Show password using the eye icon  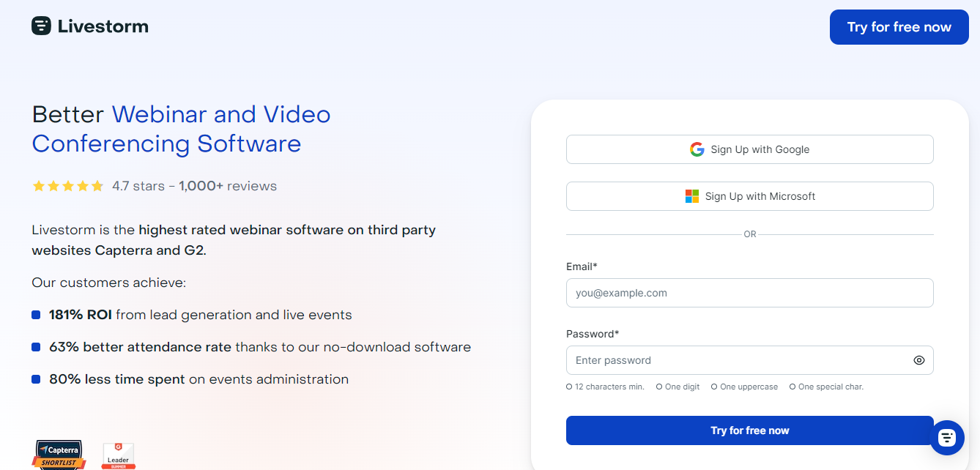click(918, 360)
